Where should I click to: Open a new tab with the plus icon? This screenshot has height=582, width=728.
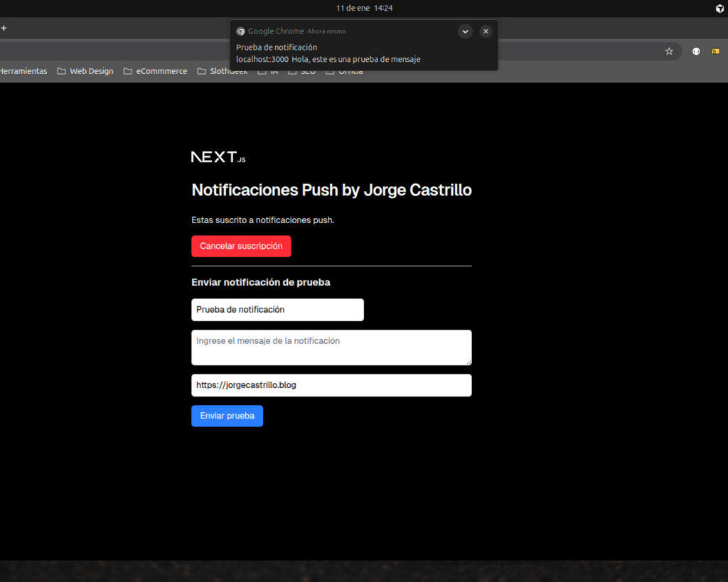[x=4, y=28]
